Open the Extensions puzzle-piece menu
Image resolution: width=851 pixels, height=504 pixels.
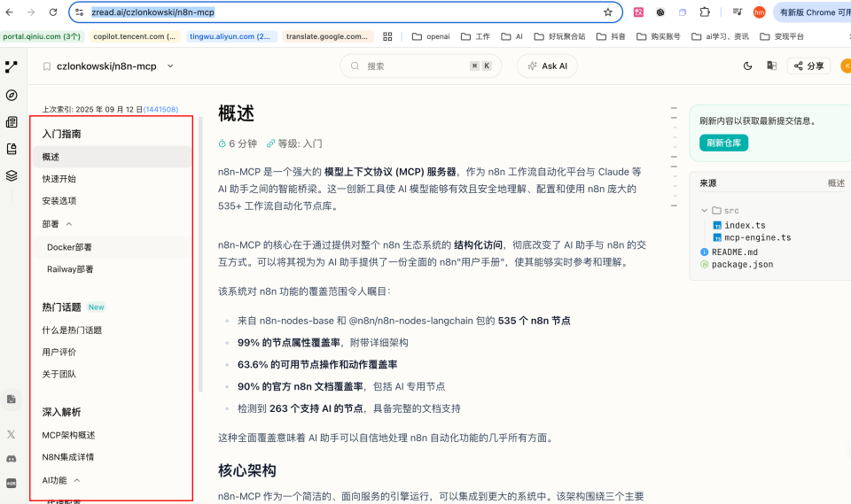click(x=705, y=12)
